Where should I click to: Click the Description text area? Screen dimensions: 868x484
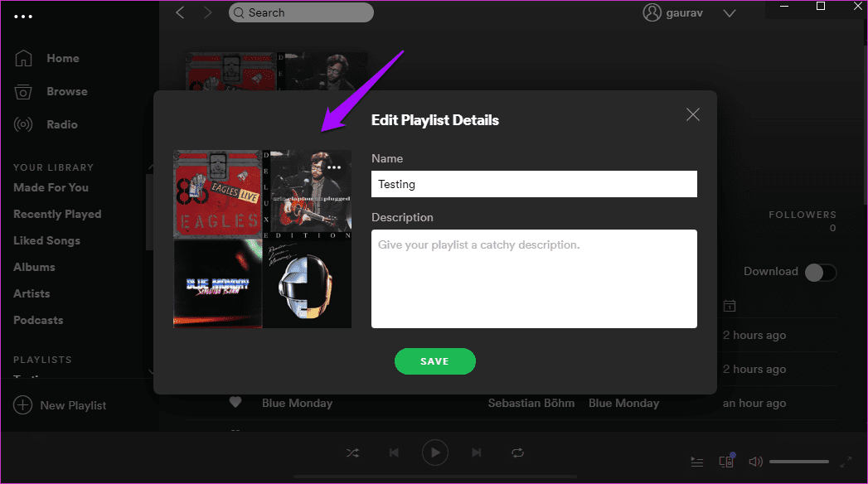click(534, 278)
